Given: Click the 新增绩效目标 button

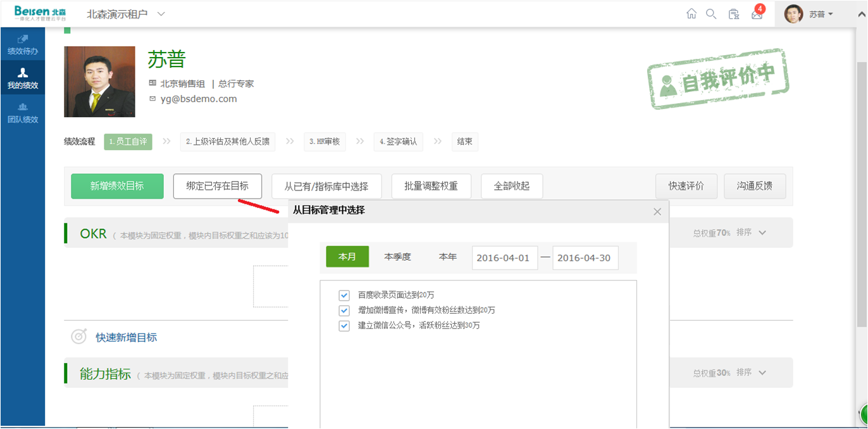Looking at the screenshot, I should pyautogui.click(x=117, y=186).
